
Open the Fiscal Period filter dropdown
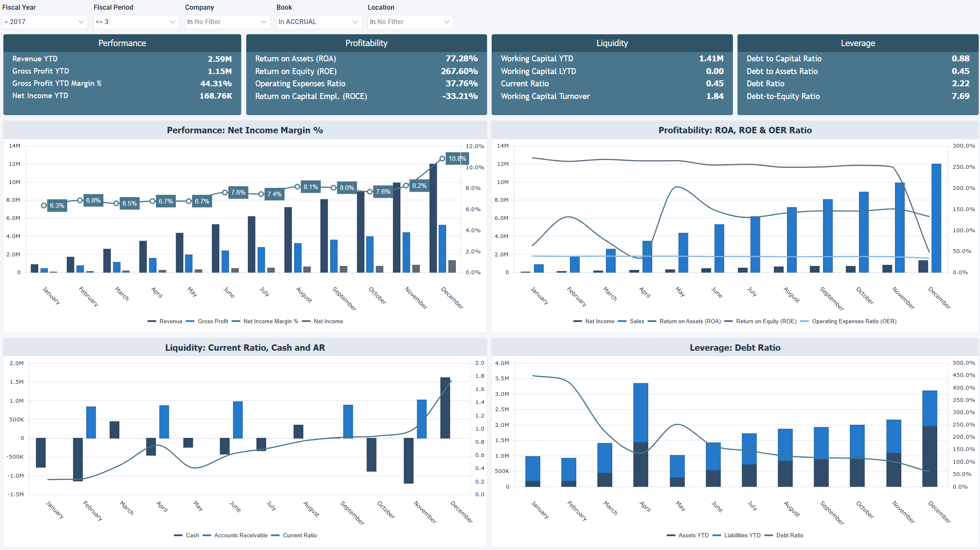pyautogui.click(x=135, y=22)
